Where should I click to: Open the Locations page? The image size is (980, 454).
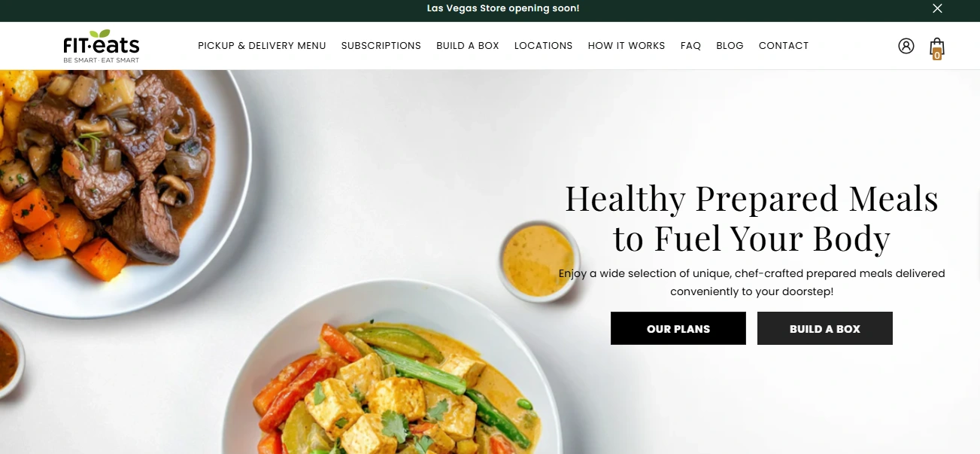click(543, 46)
